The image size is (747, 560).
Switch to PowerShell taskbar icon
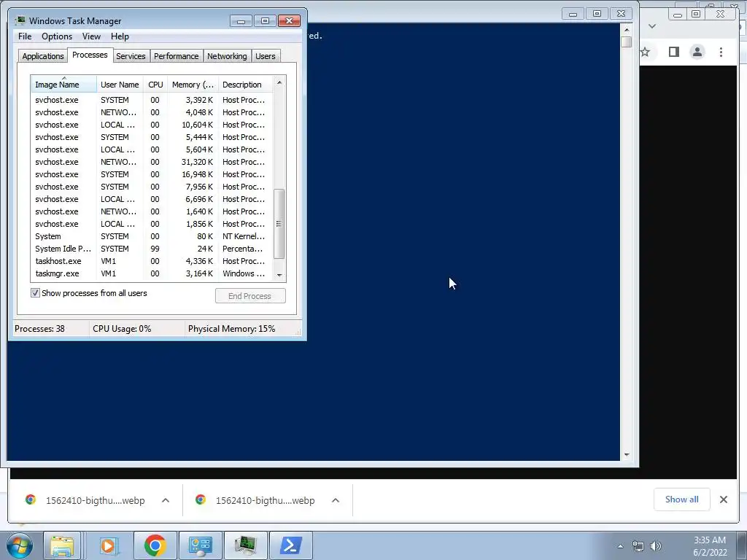(x=291, y=545)
